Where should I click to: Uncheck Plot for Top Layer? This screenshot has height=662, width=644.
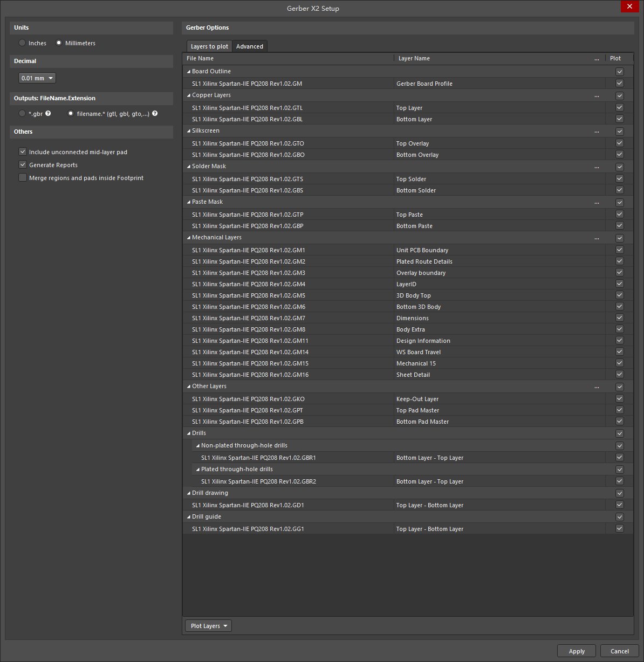[x=619, y=108]
